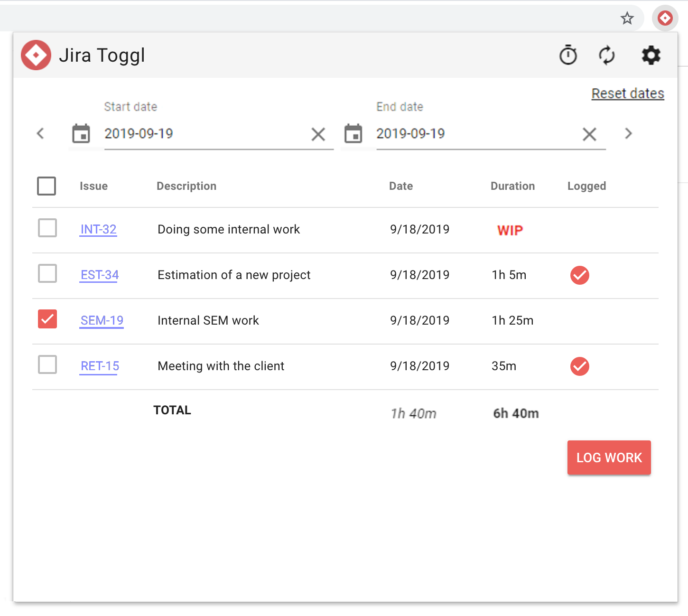The image size is (688, 616).
Task: Check the INT-32 row checkbox
Action: [47, 228]
